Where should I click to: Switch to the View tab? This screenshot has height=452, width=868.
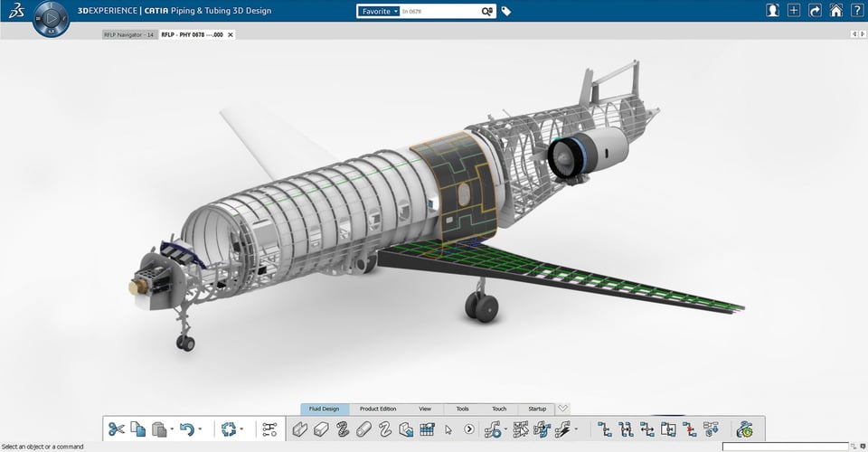(425, 409)
